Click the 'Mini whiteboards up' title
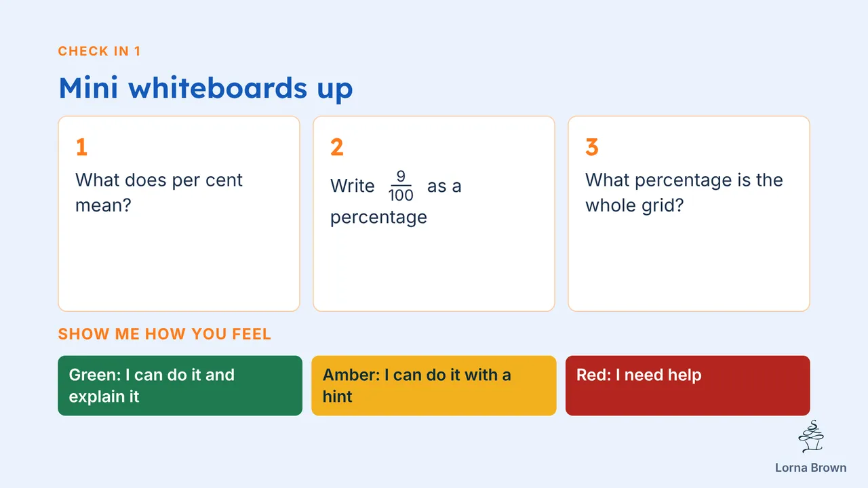 tap(205, 88)
